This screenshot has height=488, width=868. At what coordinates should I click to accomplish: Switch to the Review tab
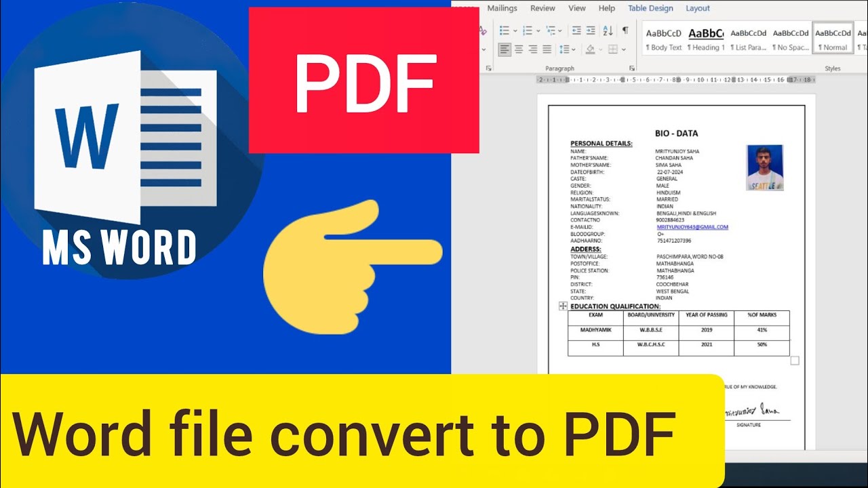tap(542, 8)
